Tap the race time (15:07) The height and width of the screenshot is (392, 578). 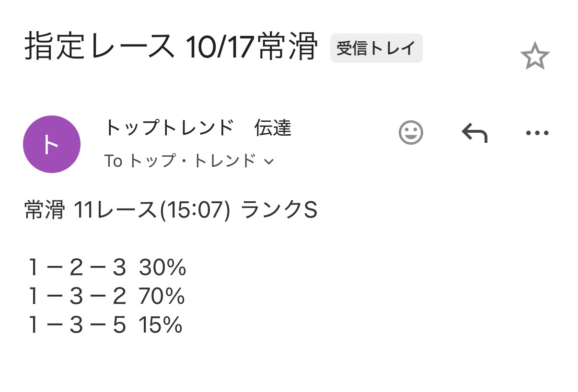(195, 211)
